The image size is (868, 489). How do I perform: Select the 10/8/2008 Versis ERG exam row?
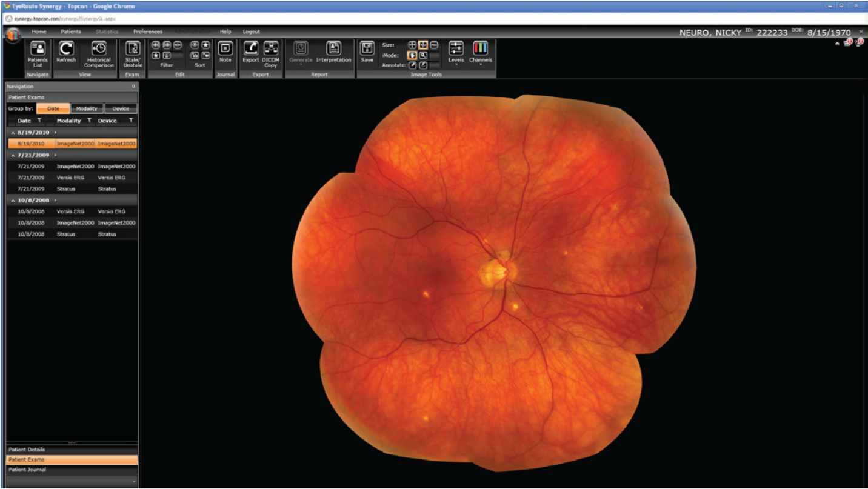pyautogui.click(x=72, y=211)
